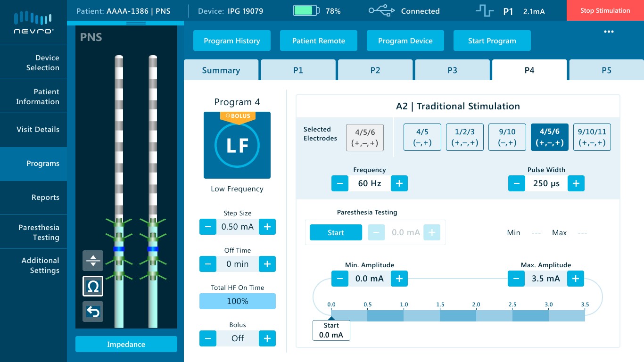This screenshot has width=644, height=362.
Task: Select the 1/2/3 (+,−,+) electrode option
Action: click(464, 137)
